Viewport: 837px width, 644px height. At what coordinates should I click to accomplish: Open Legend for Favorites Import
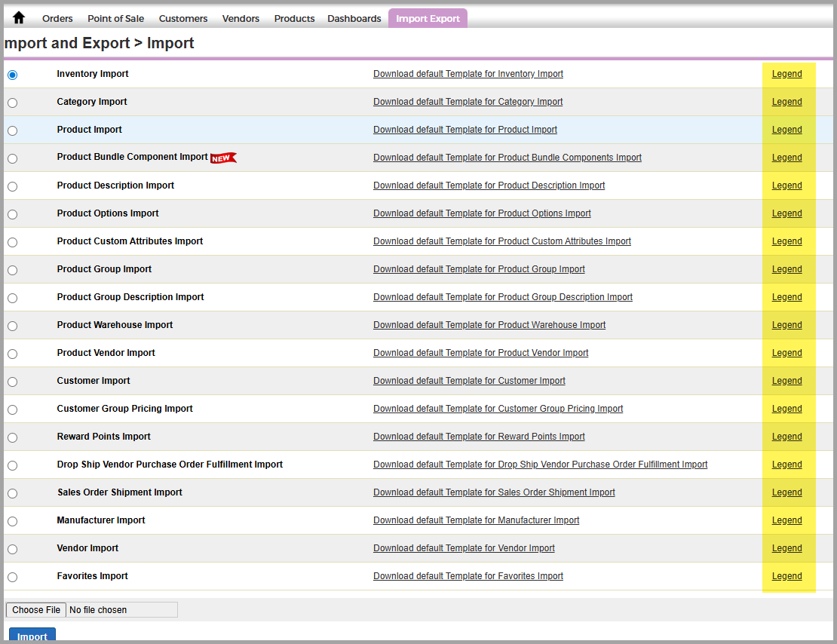point(786,575)
